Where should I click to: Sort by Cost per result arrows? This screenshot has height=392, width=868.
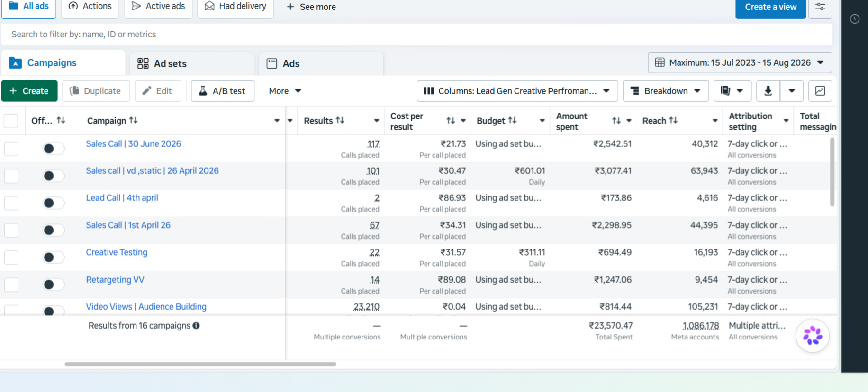coord(451,121)
